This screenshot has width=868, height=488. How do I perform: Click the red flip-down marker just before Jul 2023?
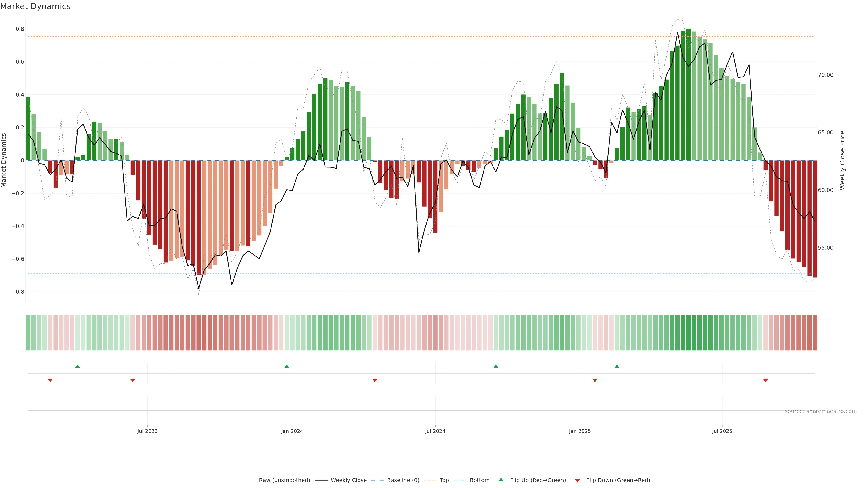[x=133, y=380]
